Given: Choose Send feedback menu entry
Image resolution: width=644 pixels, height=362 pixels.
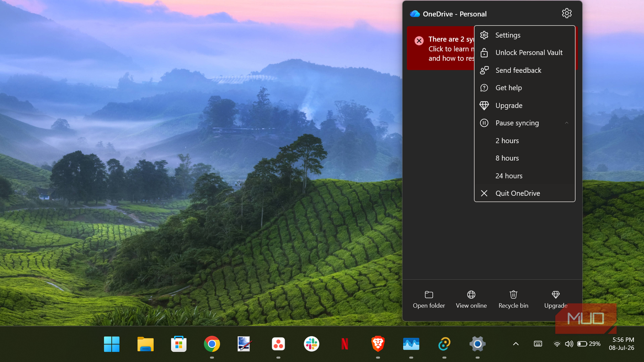Looking at the screenshot, I should click(x=525, y=70).
